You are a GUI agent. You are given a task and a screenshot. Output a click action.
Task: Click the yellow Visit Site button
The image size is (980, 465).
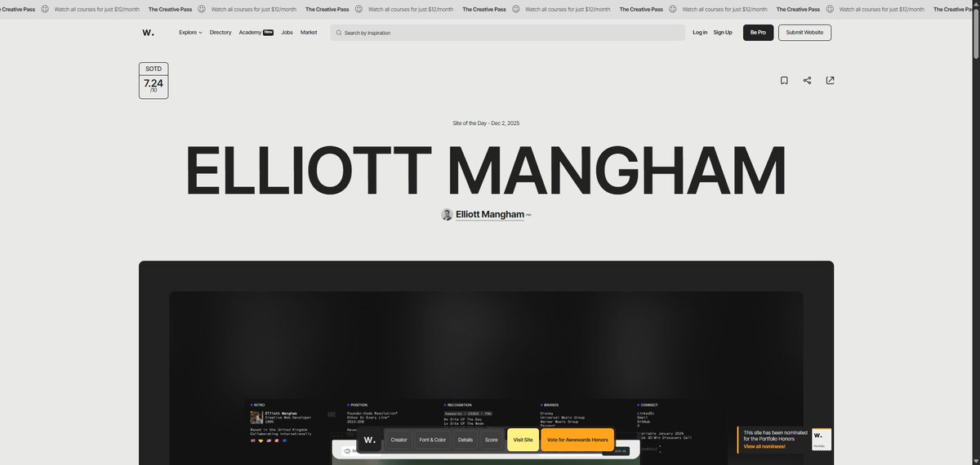523,440
